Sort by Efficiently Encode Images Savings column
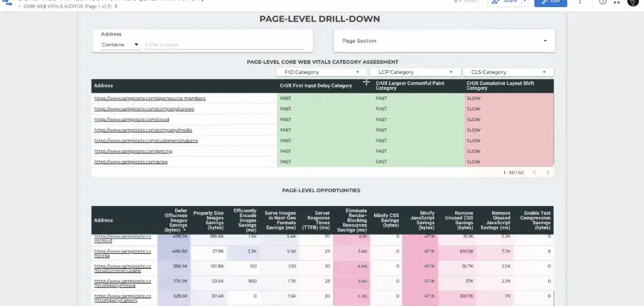Viewport: 644px width, 306px height. pyautogui.click(x=245, y=220)
